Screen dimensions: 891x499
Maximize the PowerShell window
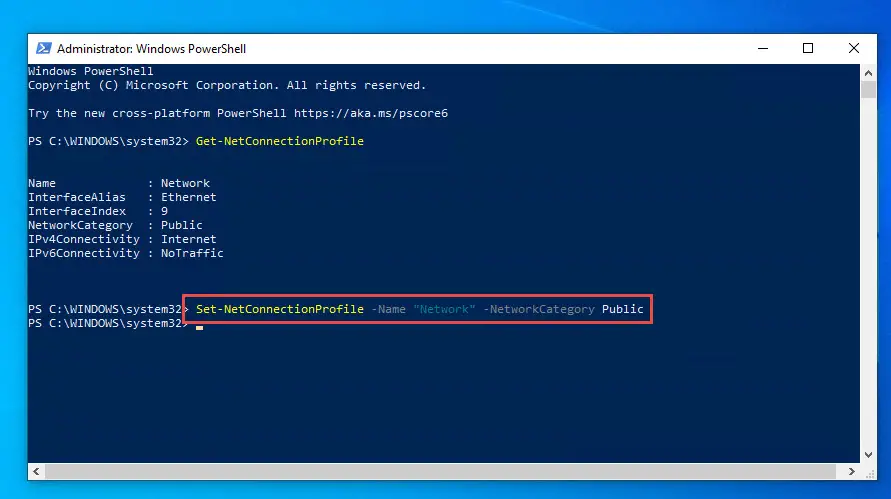pos(807,48)
